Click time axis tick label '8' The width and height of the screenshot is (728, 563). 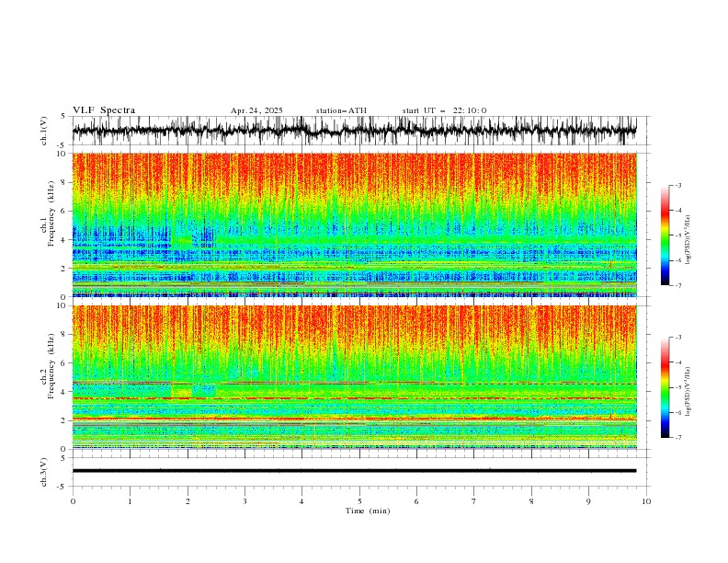tap(531, 501)
